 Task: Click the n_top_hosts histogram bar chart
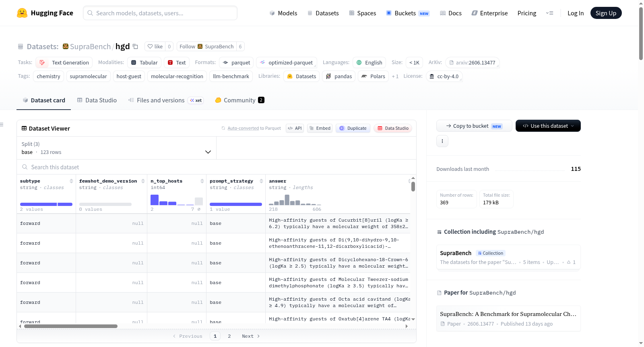[x=176, y=200]
